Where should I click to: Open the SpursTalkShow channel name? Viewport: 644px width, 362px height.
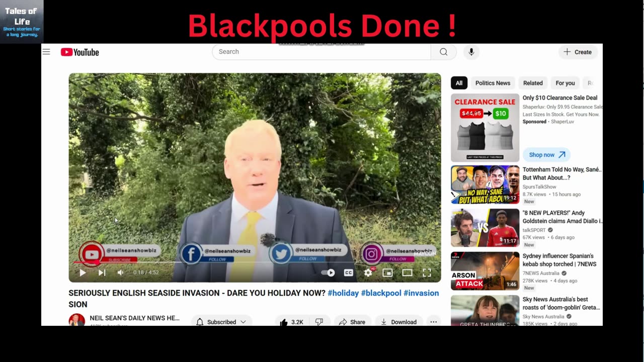click(539, 187)
